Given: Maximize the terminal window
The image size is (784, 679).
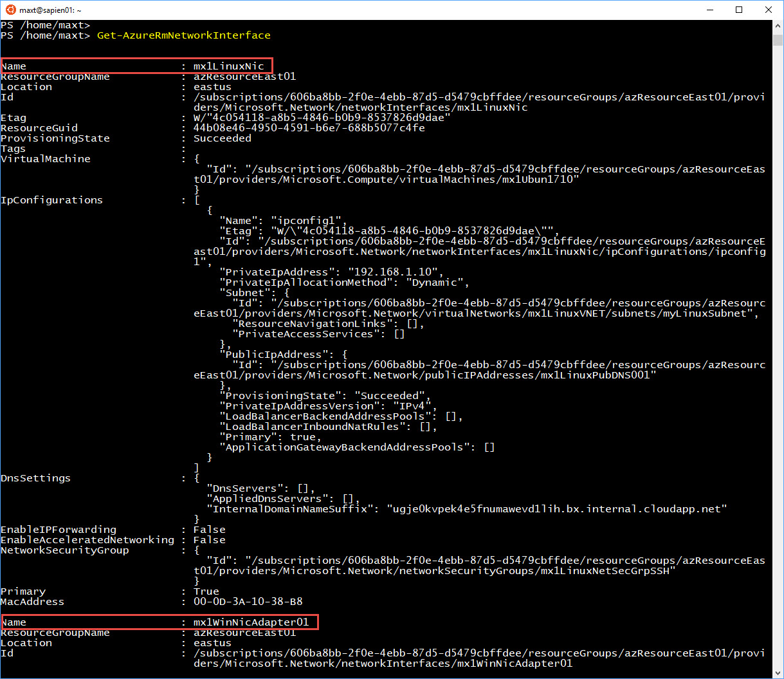Looking at the screenshot, I should (x=739, y=10).
